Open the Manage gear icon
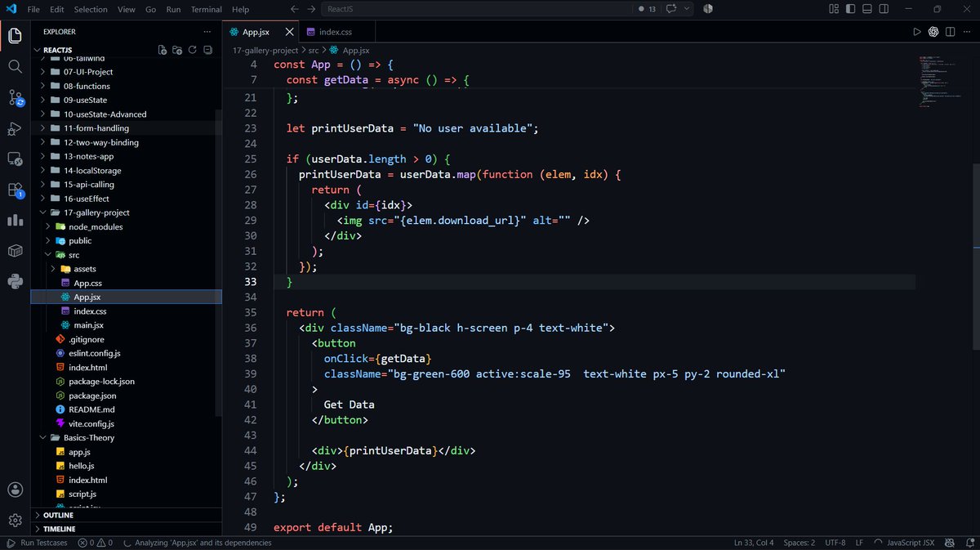Screen dimensions: 980x550 (x=15, y=520)
